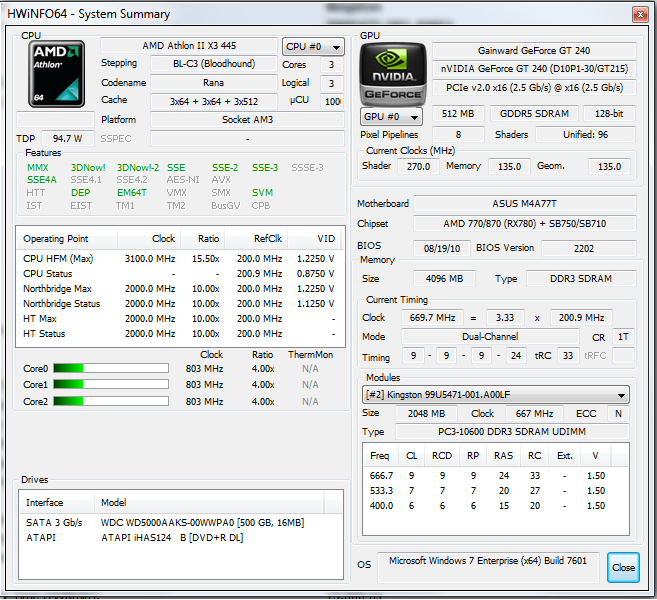Select the WDC WD5000AAKS drive row
The height and width of the screenshot is (600, 657).
coord(181,522)
